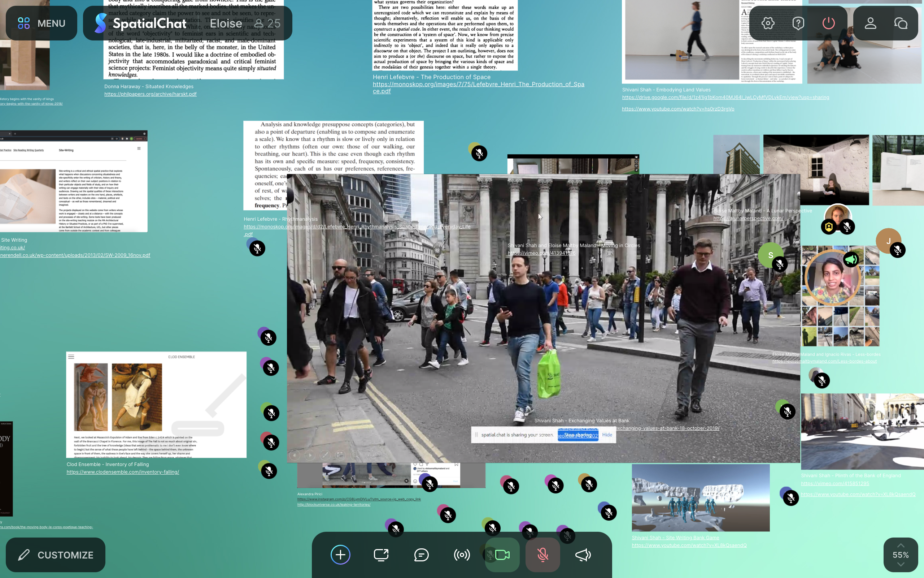Click the SpatialChat logo

click(140, 23)
